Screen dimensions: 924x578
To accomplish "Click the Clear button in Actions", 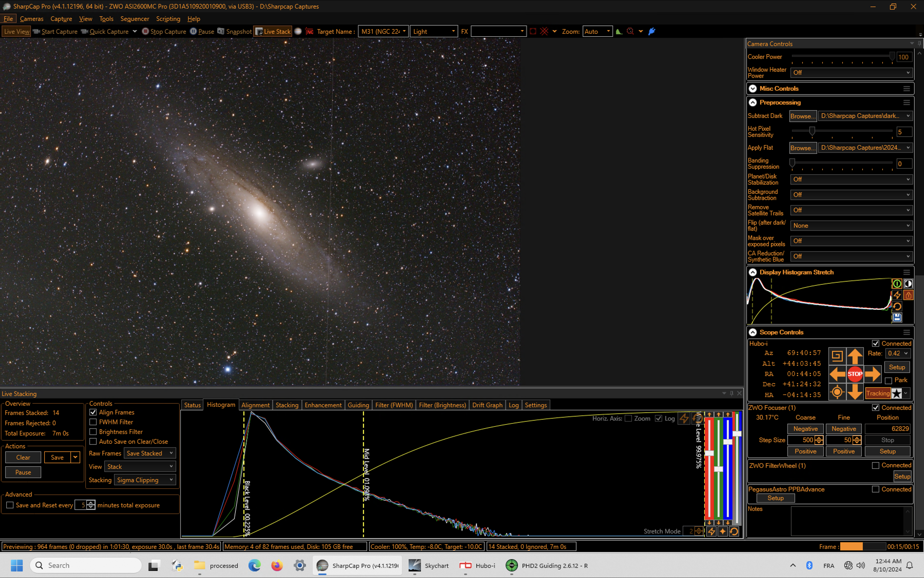I will [23, 457].
